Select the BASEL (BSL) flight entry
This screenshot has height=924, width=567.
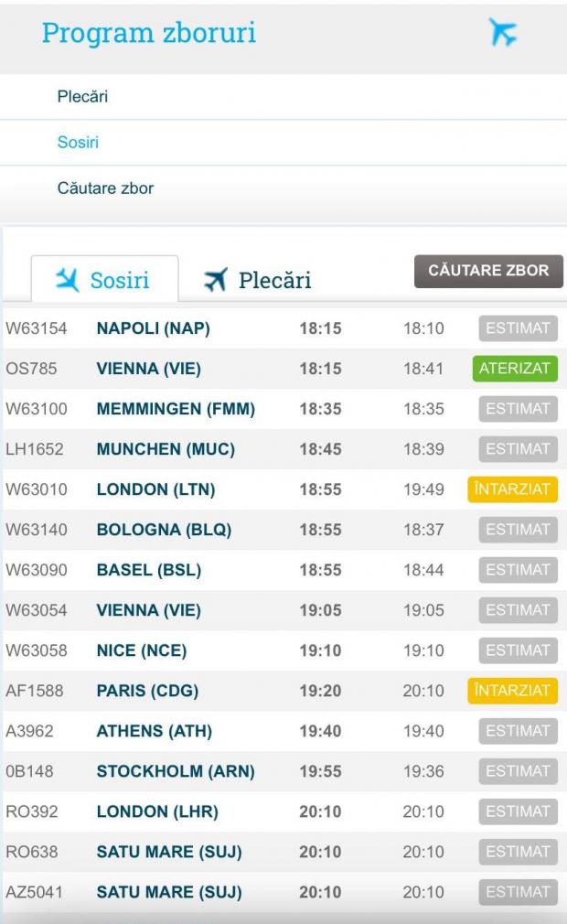tap(148, 570)
